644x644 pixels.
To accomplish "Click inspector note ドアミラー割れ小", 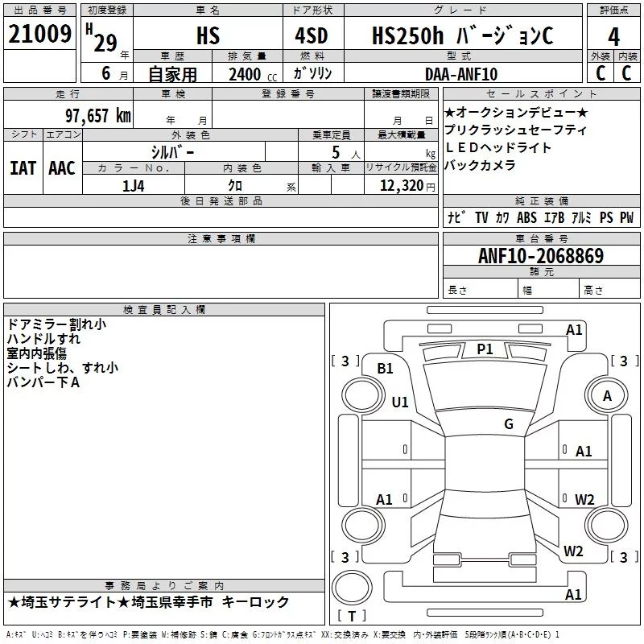I will coord(56,324).
